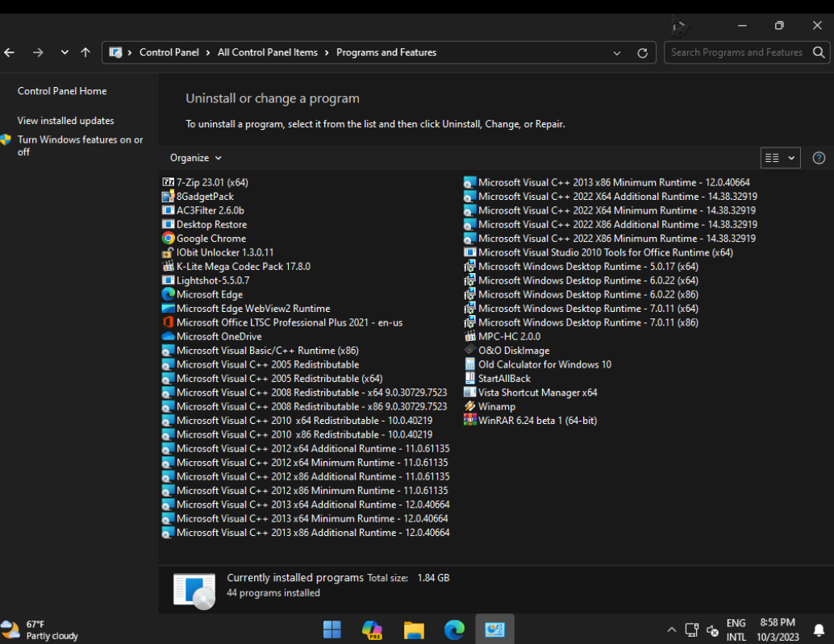Screen dimensions: 834x644
Task: Select Visual C++ 2013 x86 Additional Runtime
Action: [306, 533]
